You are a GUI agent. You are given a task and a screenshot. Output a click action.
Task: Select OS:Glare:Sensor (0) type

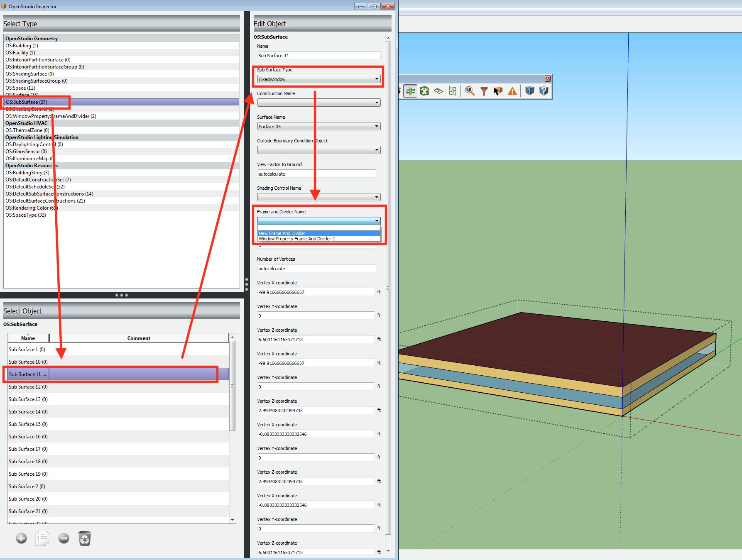click(x=121, y=152)
